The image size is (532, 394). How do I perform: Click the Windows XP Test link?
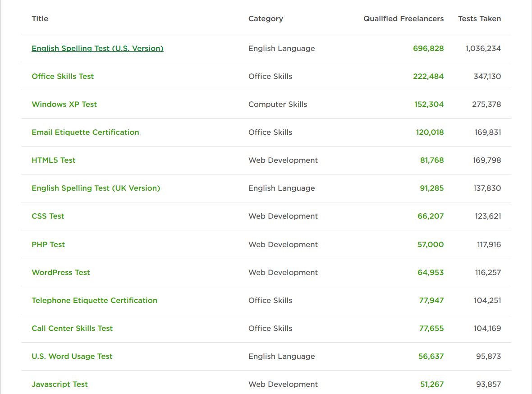coord(64,104)
